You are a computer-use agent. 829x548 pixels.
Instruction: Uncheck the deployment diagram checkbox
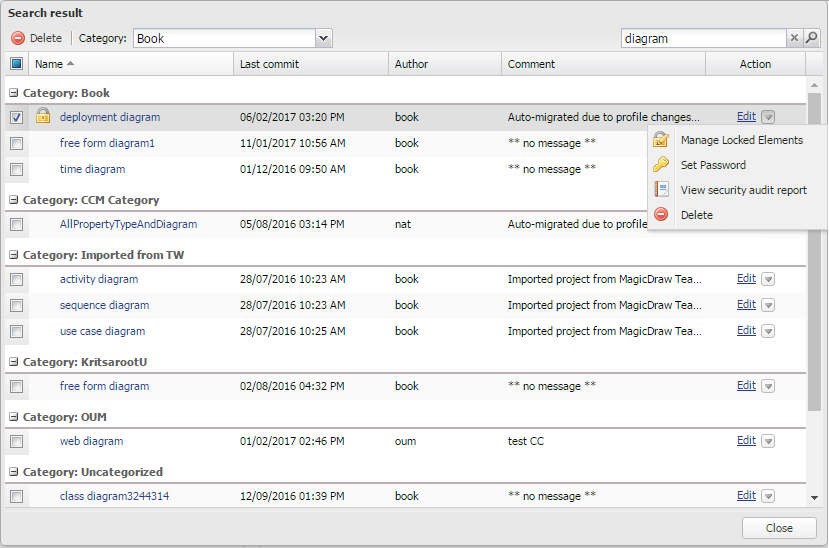click(x=16, y=117)
